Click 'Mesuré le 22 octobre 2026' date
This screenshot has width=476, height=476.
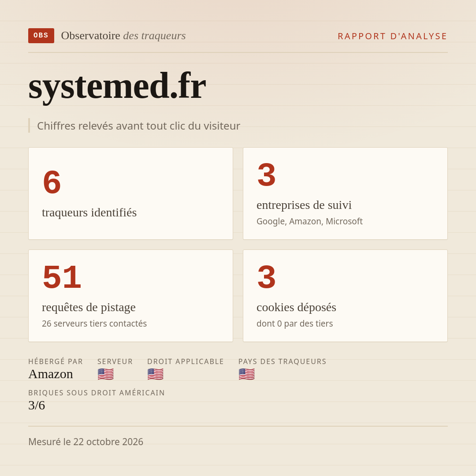click(x=86, y=442)
